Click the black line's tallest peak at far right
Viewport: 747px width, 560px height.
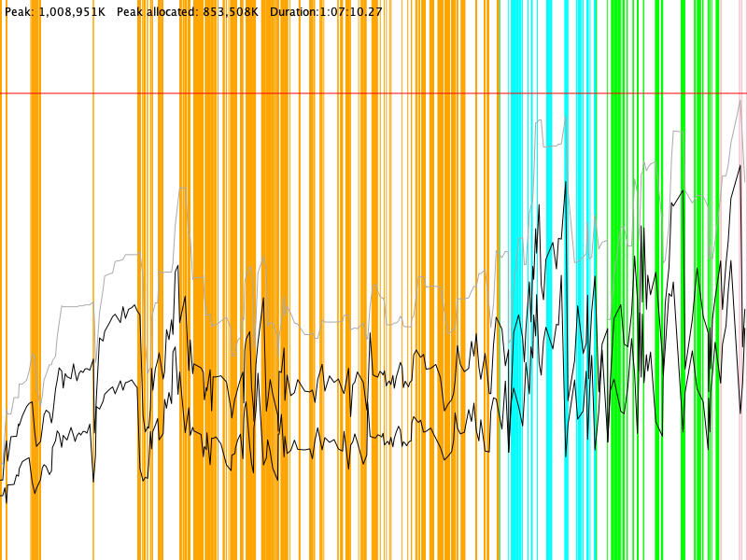click(x=740, y=166)
